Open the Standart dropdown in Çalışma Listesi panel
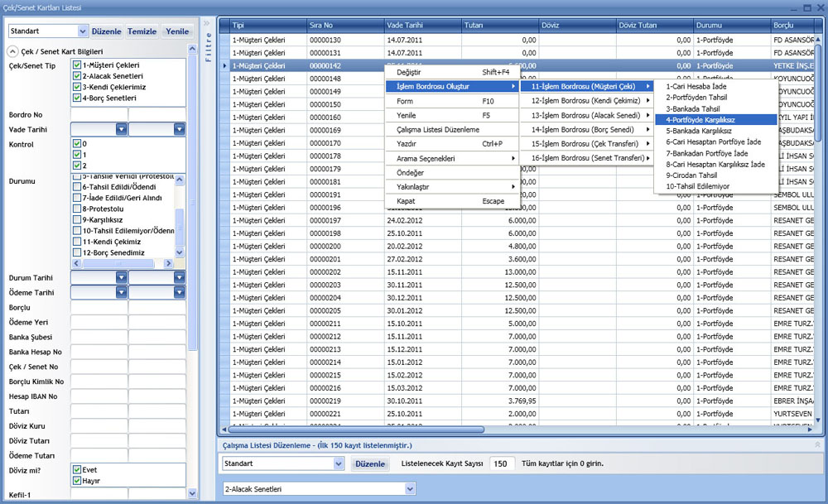This screenshot has height=504, width=828. click(x=339, y=463)
